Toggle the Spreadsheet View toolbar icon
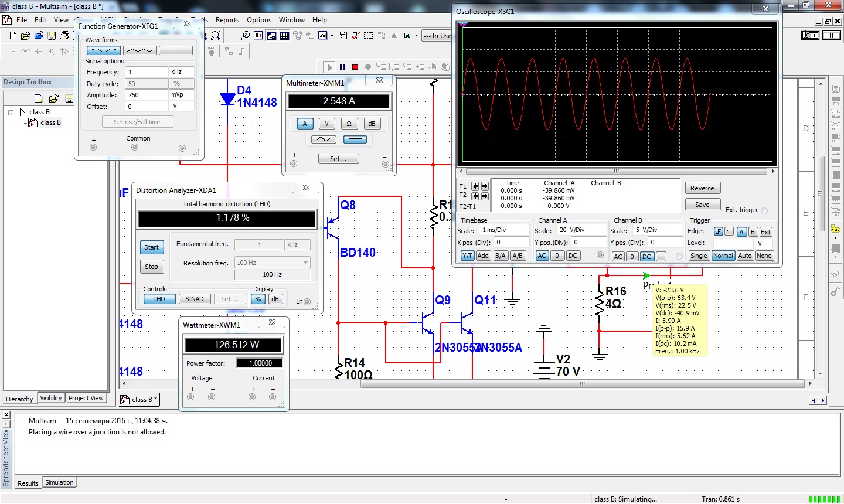844x504 pixels. 284,36
